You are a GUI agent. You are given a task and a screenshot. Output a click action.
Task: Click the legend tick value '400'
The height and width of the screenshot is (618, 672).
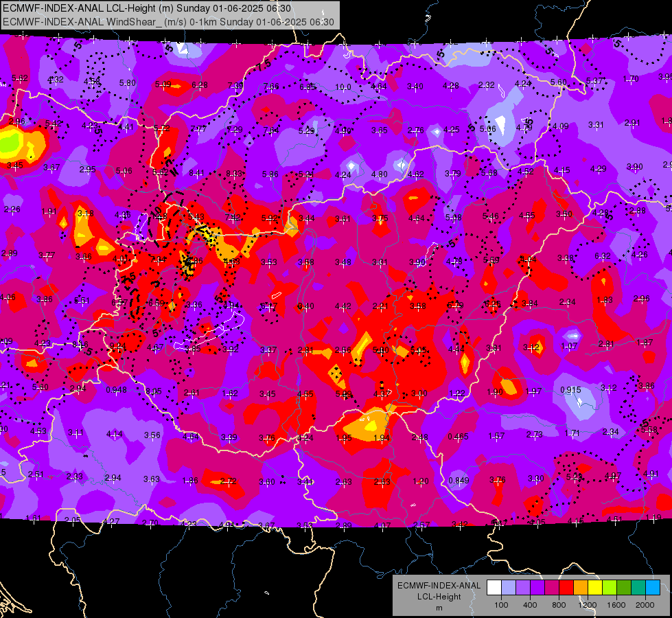[530, 605]
